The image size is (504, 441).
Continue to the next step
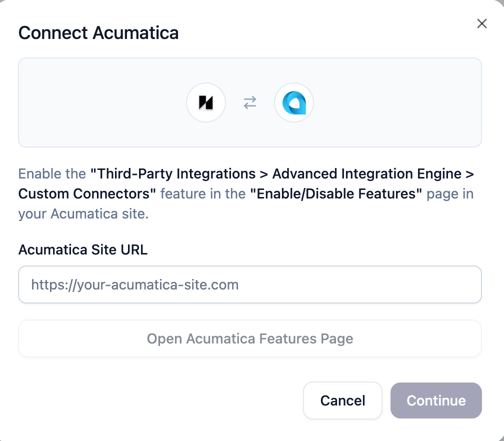click(436, 400)
